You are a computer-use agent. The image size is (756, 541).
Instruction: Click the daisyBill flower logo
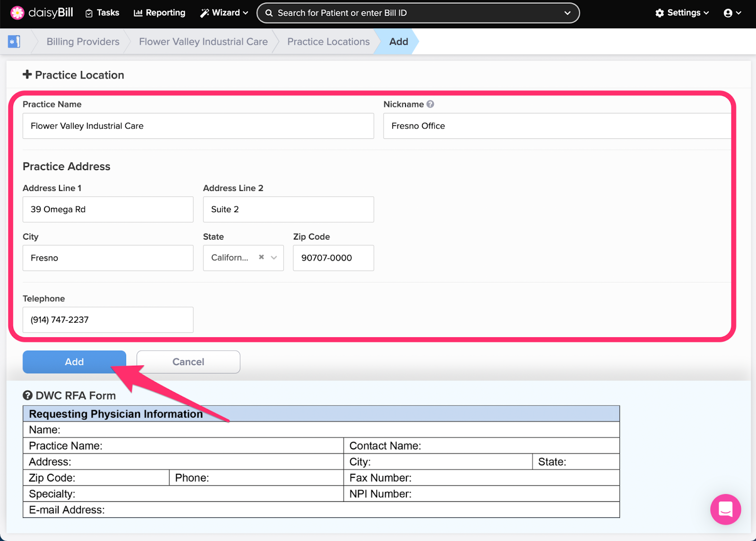[x=17, y=13]
